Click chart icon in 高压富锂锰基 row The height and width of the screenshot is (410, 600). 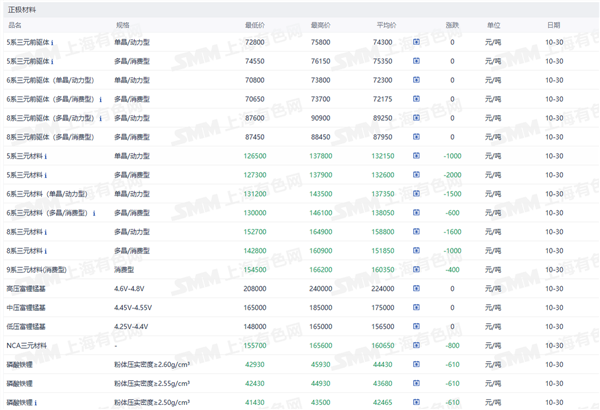pyautogui.click(x=416, y=288)
